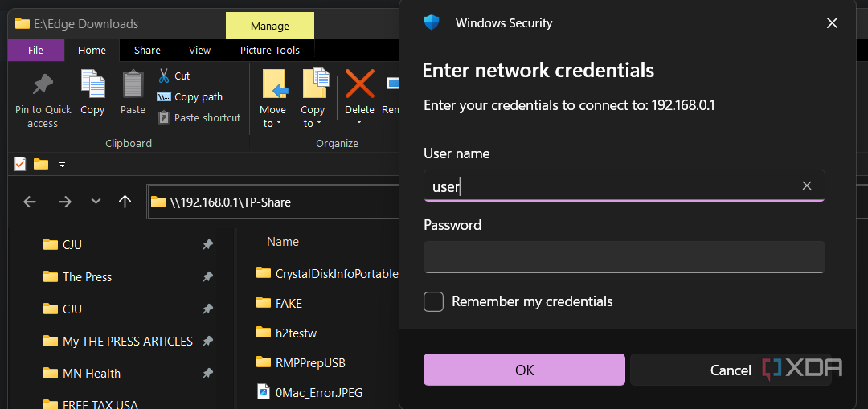Click the Rename icon in ribbon
Screen dimensions: 868x409
(392, 84)
